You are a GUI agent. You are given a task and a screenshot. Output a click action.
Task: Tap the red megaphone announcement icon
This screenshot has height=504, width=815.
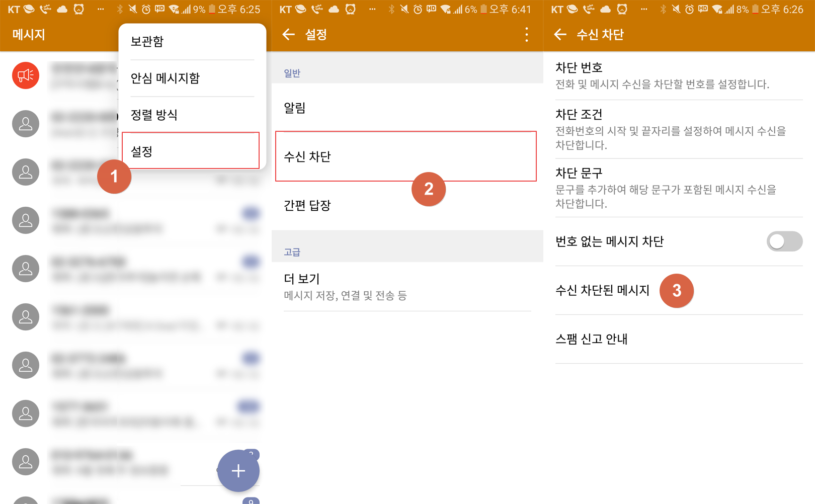[x=26, y=75]
